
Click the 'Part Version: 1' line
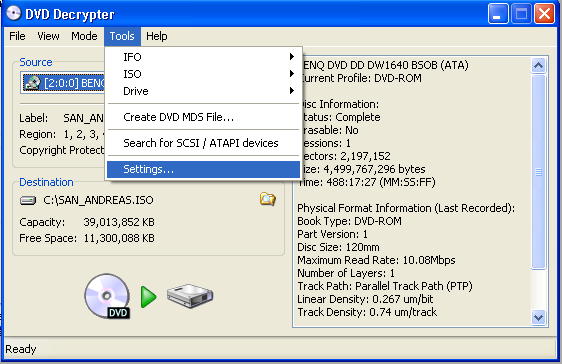click(332, 234)
